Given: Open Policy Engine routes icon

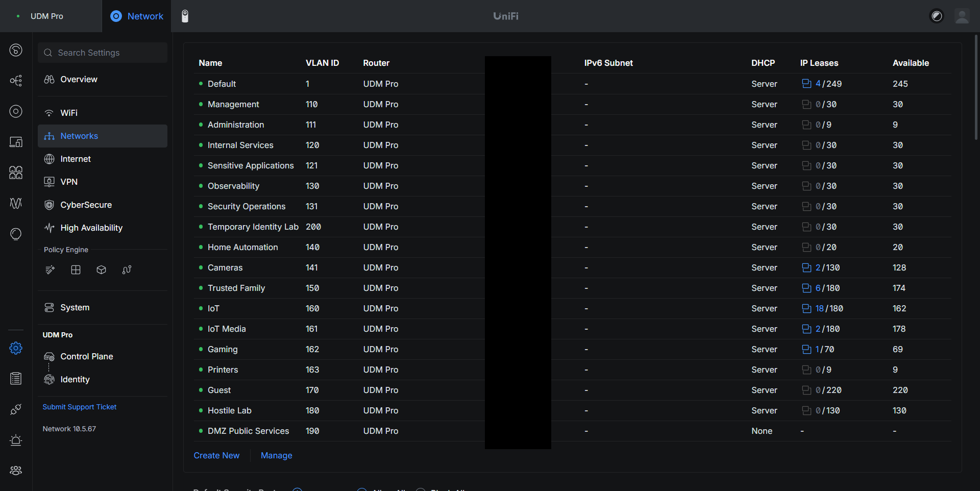Looking at the screenshot, I should point(127,270).
